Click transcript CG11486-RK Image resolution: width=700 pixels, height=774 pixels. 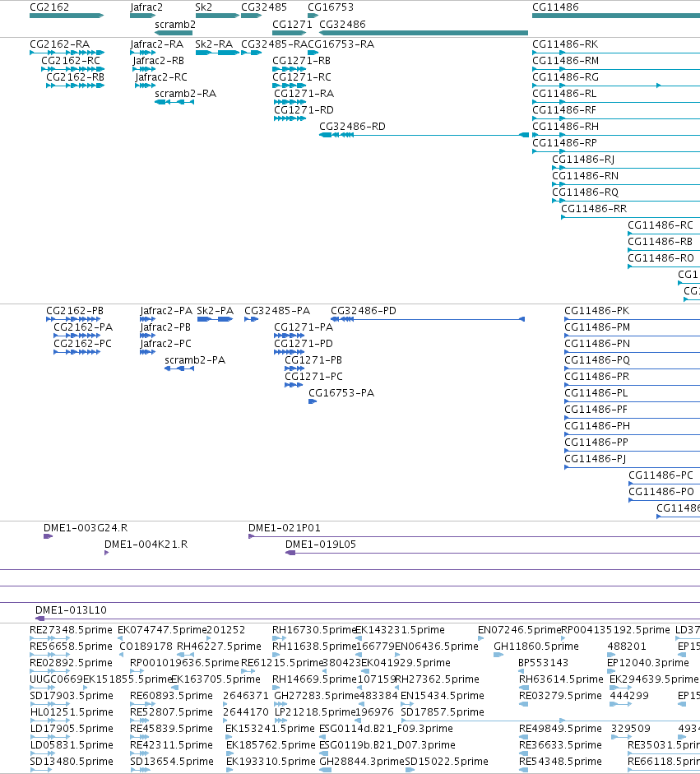click(x=565, y=44)
